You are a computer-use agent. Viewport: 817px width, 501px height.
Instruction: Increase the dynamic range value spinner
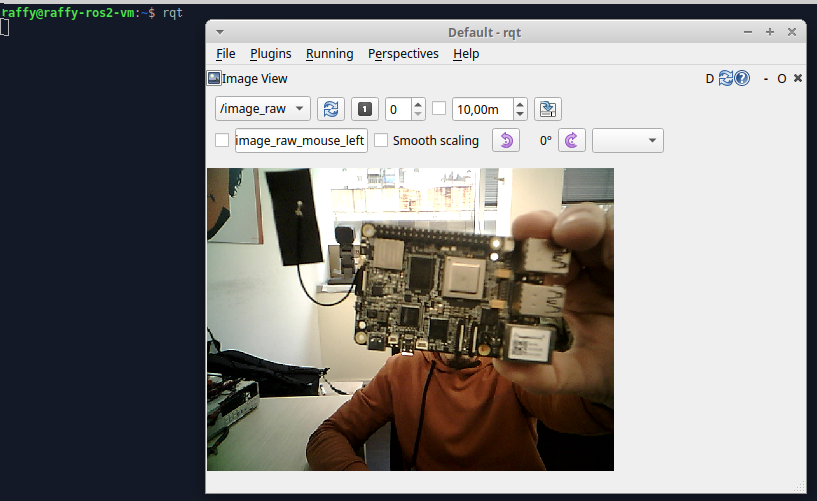pos(418,104)
